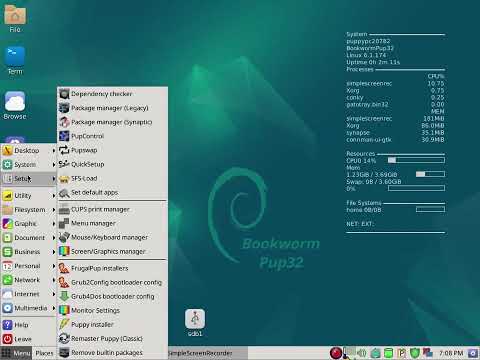Image resolution: width=480 pixels, height=360 pixels.
Task: Open the Term terminal desktop icon
Action: tap(15, 60)
